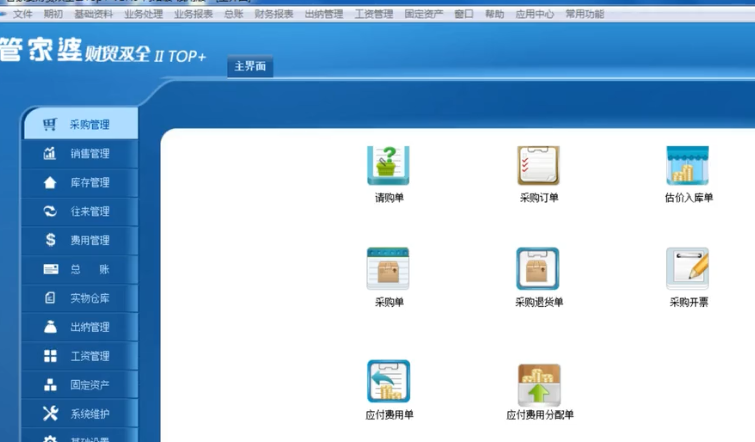
Task: Open the 应付费用单 icon
Action: pos(389,381)
